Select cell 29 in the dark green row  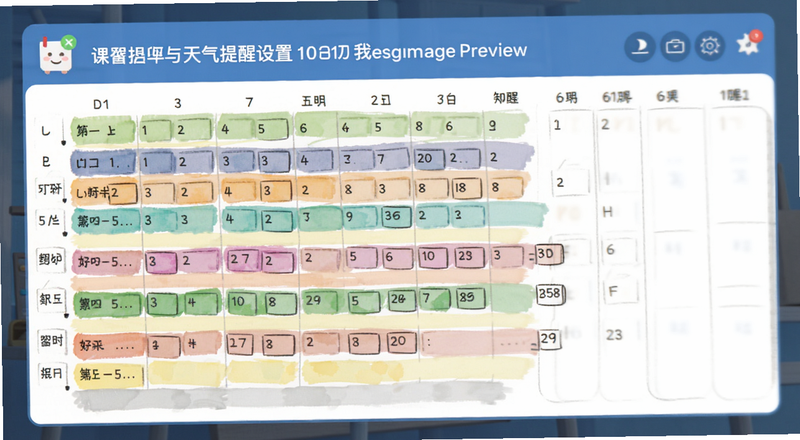click(x=318, y=300)
